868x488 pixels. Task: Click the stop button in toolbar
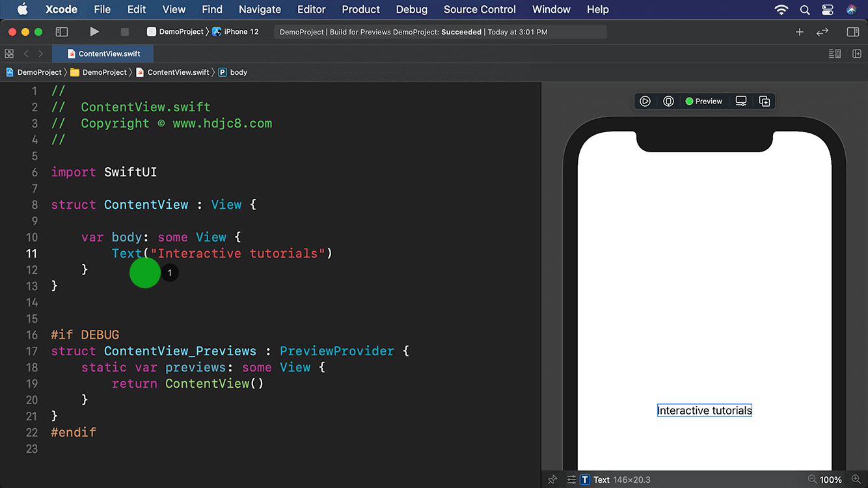(125, 32)
